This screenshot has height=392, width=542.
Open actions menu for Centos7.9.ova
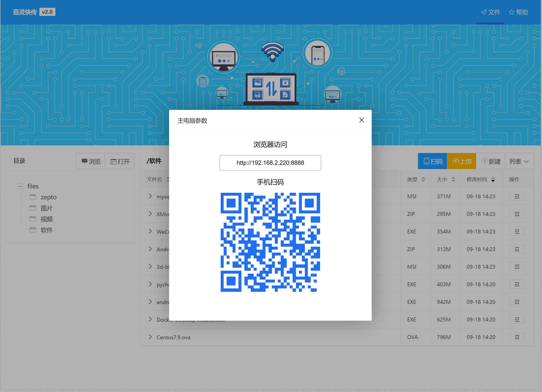[517, 337]
